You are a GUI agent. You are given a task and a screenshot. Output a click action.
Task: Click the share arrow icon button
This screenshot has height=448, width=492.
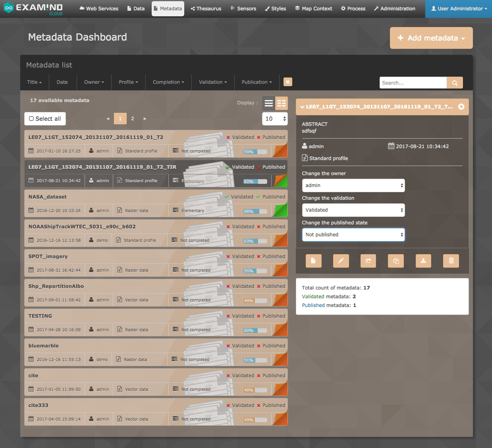click(368, 261)
